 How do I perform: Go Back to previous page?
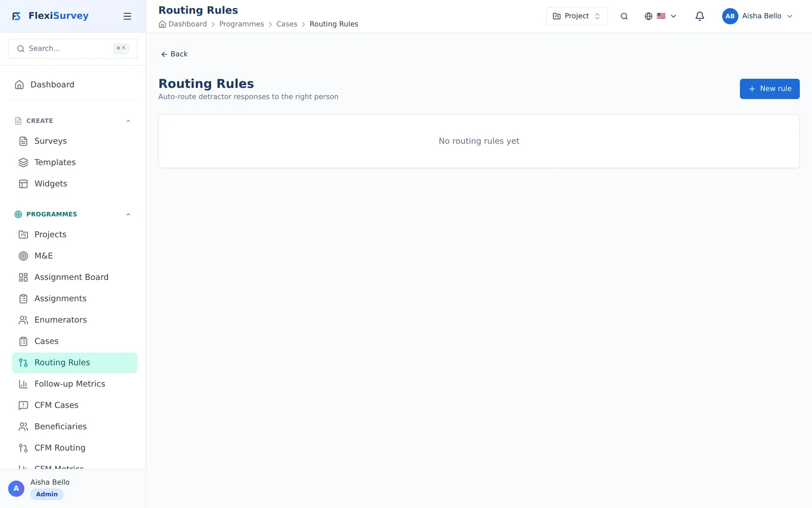pos(174,54)
